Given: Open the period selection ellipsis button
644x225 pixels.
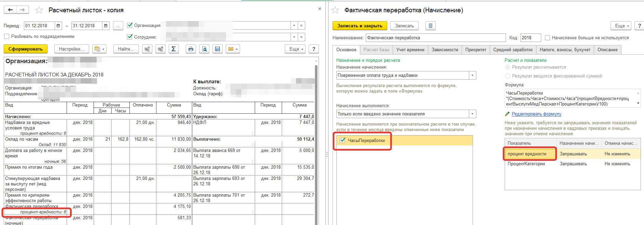Looking at the screenshot, I should coord(118,26).
